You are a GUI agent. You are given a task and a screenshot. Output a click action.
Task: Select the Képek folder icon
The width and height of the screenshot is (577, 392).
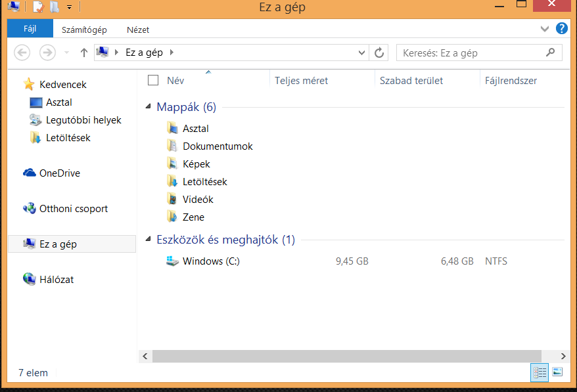172,163
